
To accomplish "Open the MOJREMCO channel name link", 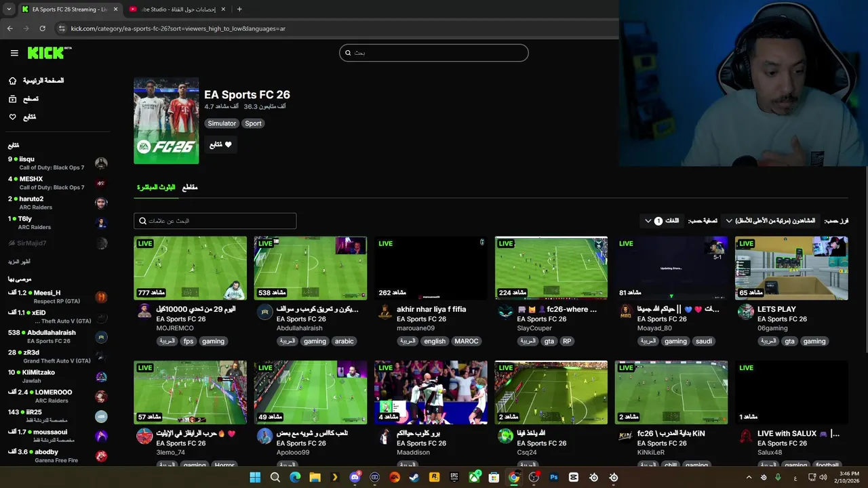I will (x=175, y=328).
